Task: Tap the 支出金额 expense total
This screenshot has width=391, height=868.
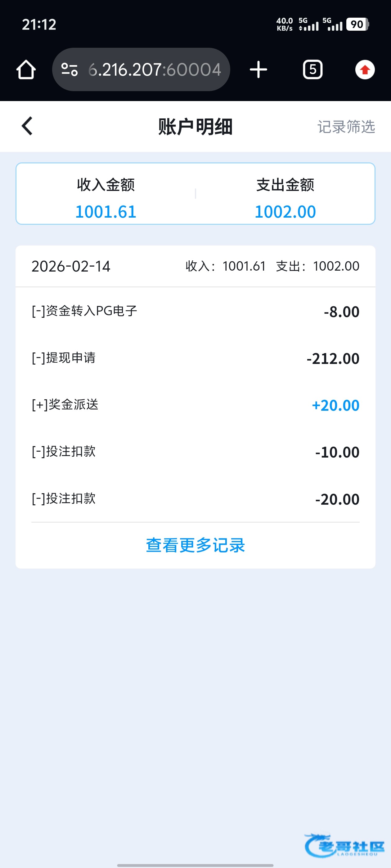Action: [285, 199]
